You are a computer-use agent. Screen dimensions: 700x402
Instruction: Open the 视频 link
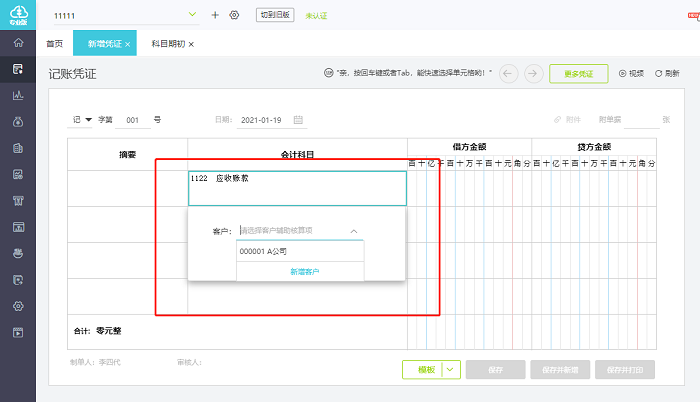(631, 74)
